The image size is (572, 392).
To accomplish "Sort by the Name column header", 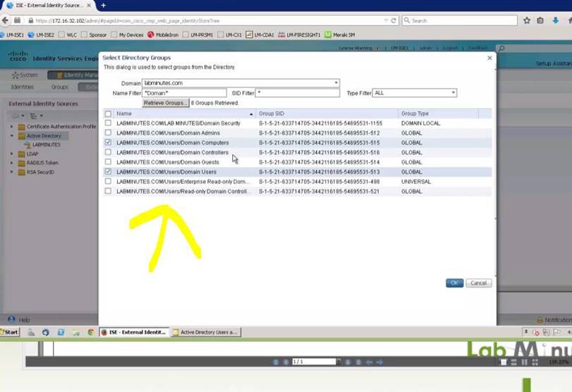I will point(185,114).
